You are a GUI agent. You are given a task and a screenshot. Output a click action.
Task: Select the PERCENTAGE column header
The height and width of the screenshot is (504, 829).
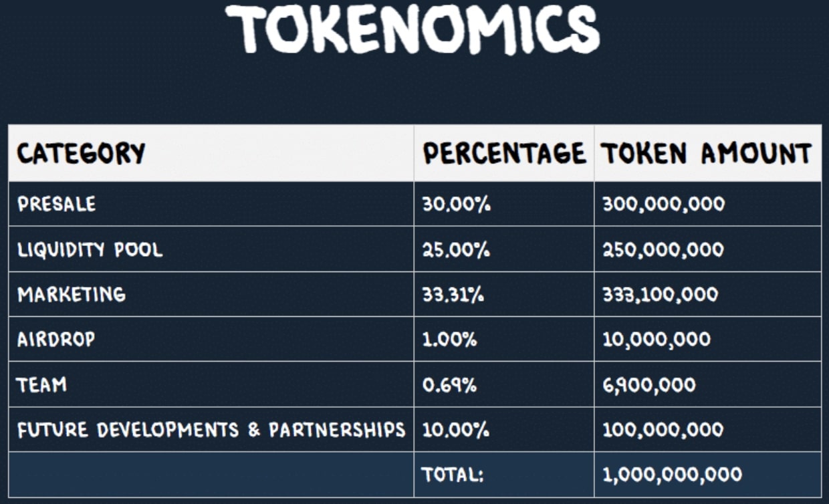click(x=504, y=154)
